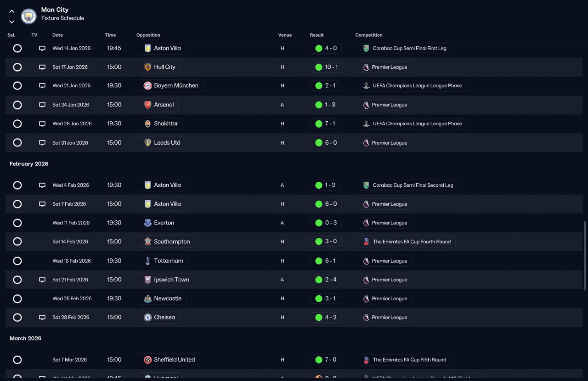Sort fixtures by Venue column header
588x381 pixels.
(x=285, y=35)
